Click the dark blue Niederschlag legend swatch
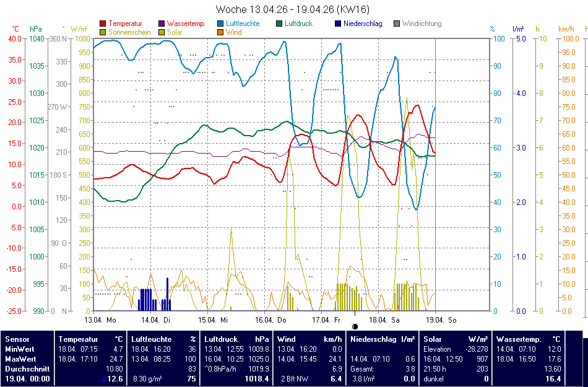 click(x=338, y=24)
